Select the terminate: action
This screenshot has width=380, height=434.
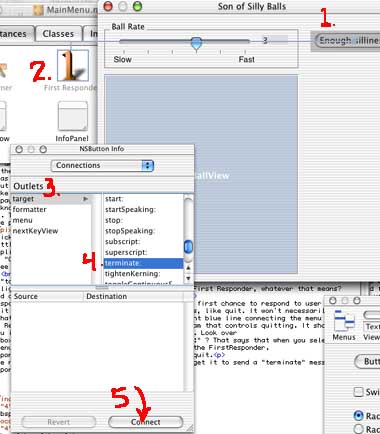[143, 263]
